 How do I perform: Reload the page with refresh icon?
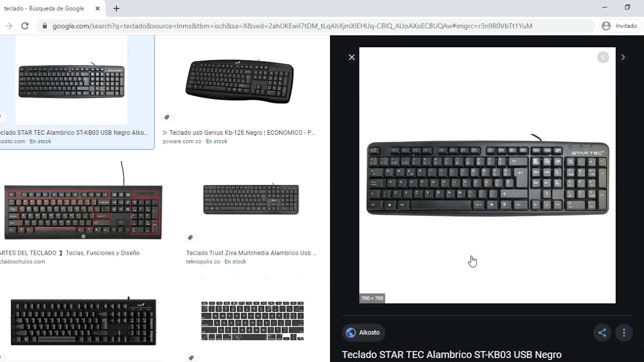[x=25, y=26]
